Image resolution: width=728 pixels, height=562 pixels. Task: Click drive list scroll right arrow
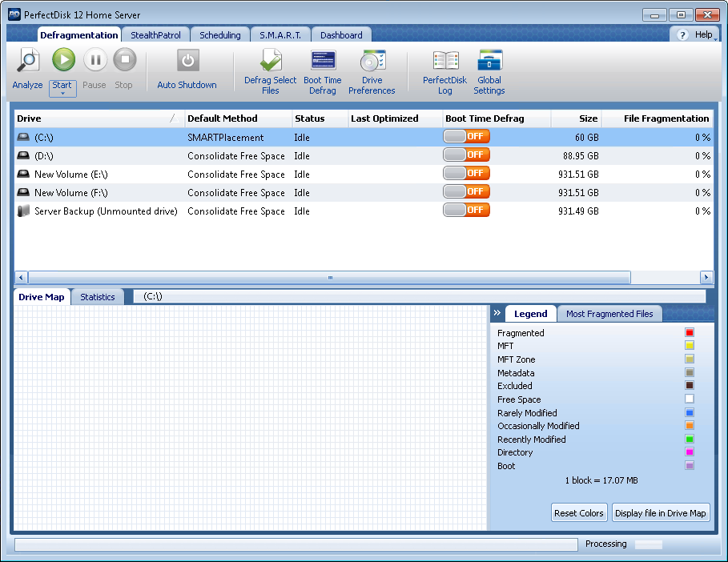[706, 278]
